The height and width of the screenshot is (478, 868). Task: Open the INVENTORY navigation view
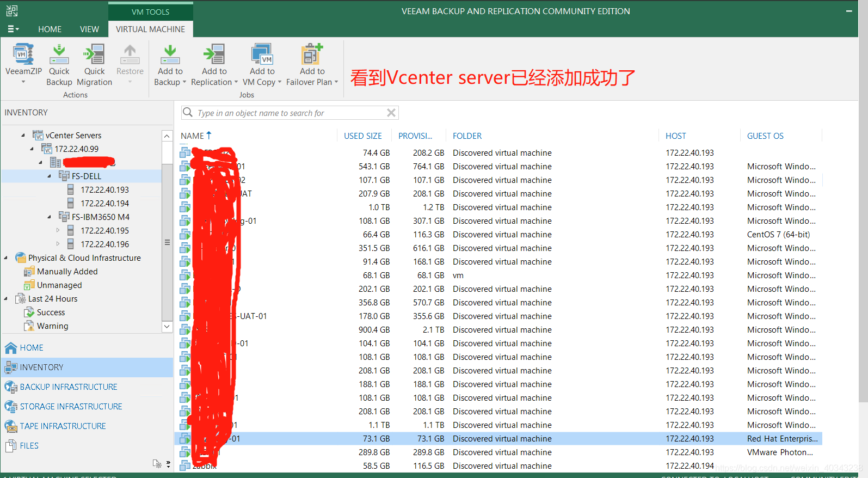pos(87,367)
